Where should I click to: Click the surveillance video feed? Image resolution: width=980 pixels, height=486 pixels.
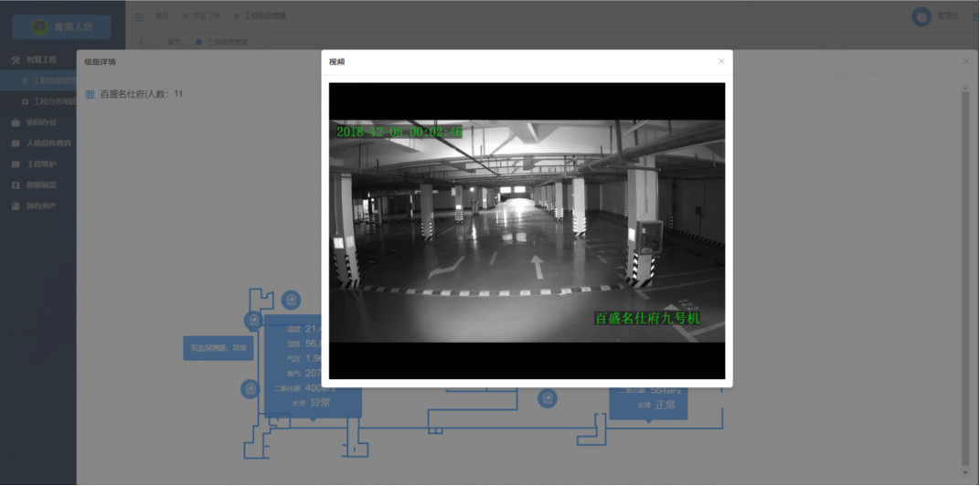click(x=527, y=230)
